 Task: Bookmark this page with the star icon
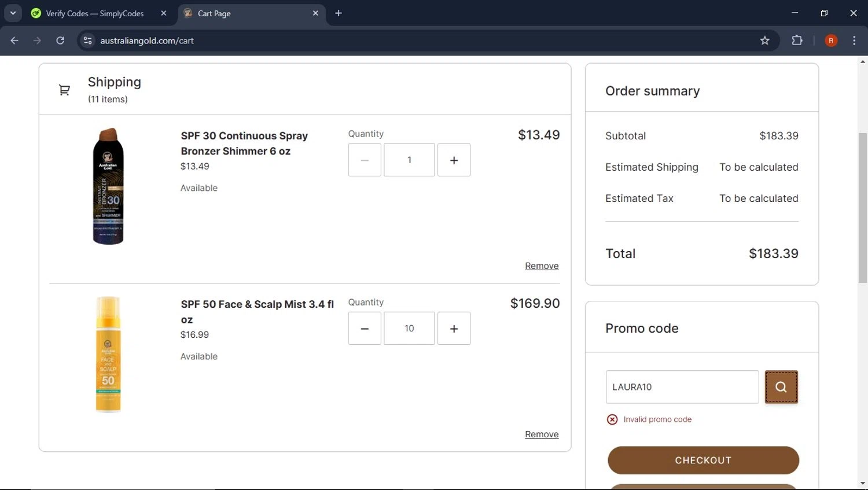765,40
